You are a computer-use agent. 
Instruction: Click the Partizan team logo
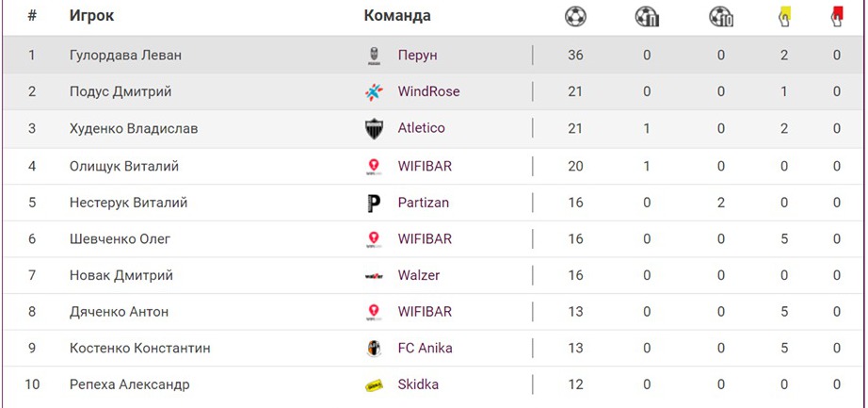374,203
